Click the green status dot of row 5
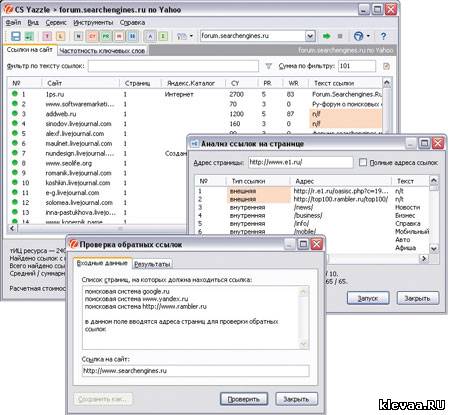450x415 pixels. (x=15, y=133)
